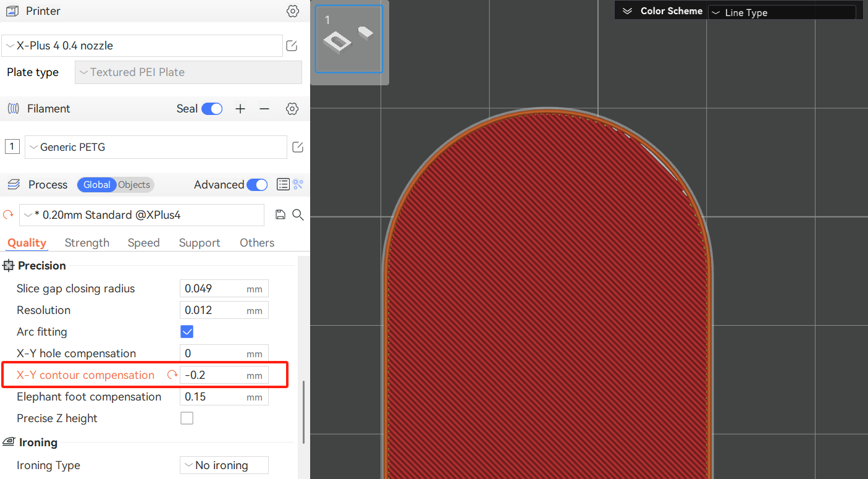Image resolution: width=868 pixels, height=479 pixels.
Task: Open printer settings gear icon
Action: [293, 11]
